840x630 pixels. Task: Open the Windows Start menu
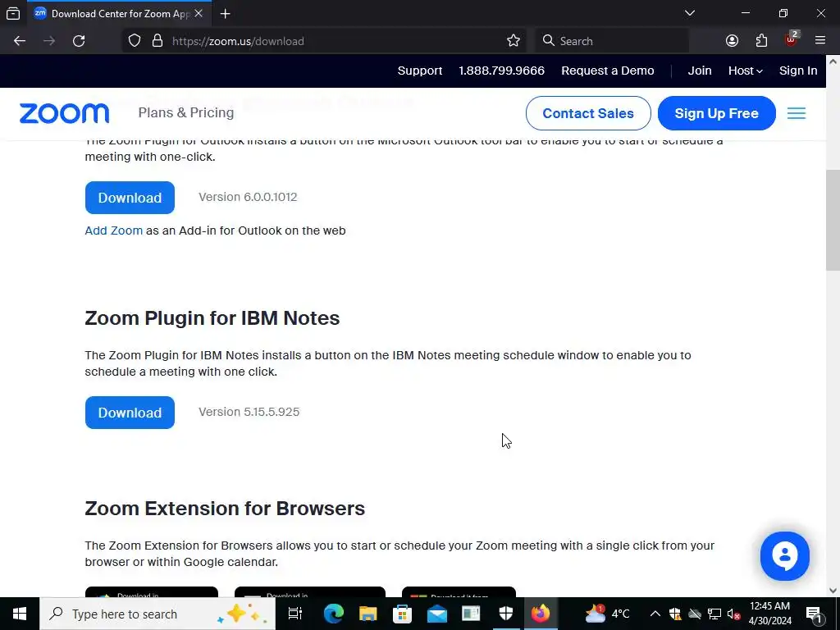click(x=20, y=614)
